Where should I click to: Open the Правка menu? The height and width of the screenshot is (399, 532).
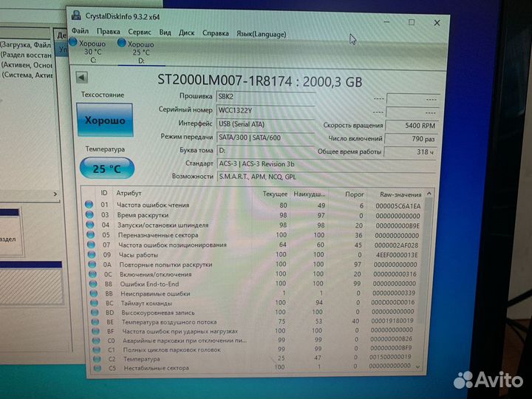108,32
